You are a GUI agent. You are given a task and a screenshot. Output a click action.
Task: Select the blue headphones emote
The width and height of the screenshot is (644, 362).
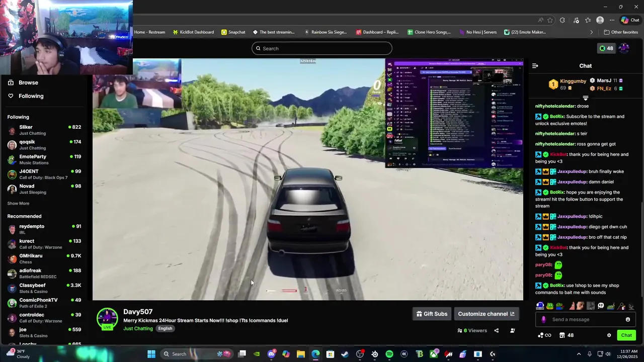click(x=540, y=306)
